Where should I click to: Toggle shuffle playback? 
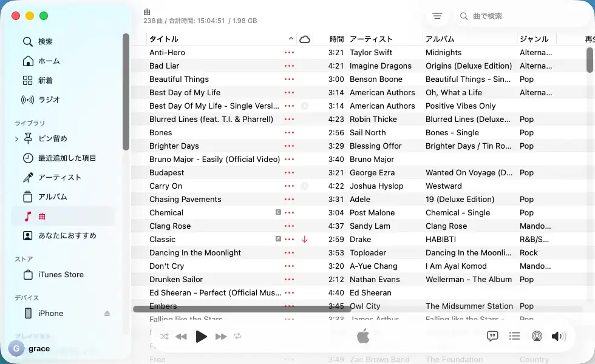[x=165, y=336]
